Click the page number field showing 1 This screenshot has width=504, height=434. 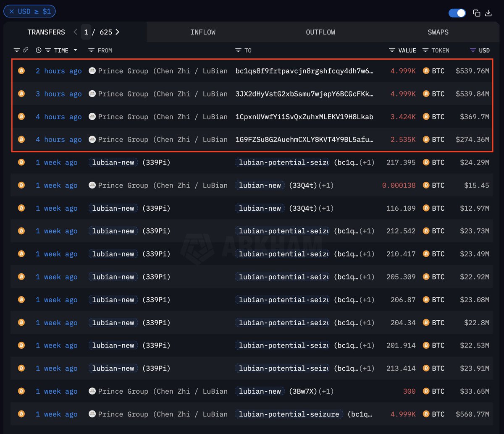(x=86, y=32)
